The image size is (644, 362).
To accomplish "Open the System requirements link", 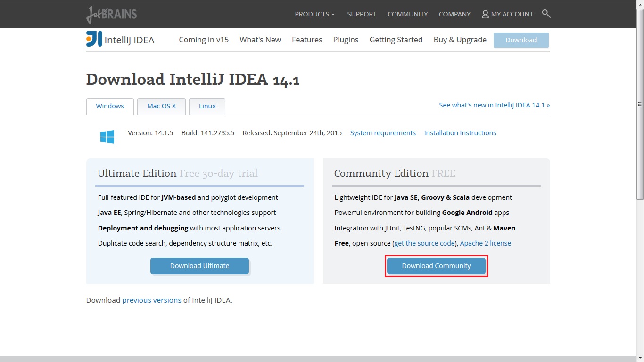I will coord(383,133).
